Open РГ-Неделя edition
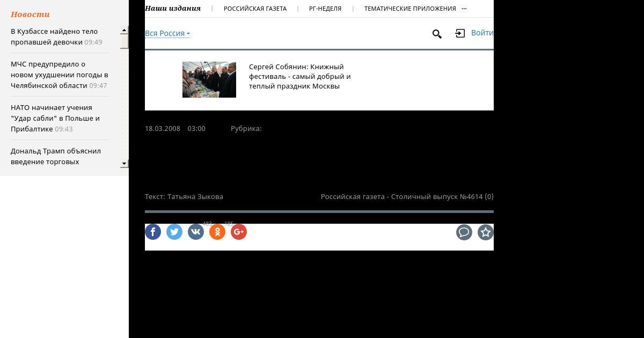Screen dimensions: 644x338 pos(325,9)
